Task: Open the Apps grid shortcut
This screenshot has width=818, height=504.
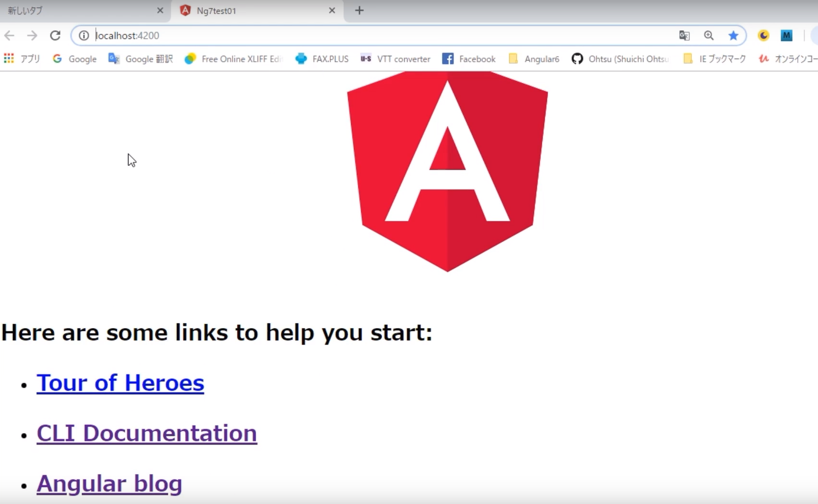Action: click(22, 59)
